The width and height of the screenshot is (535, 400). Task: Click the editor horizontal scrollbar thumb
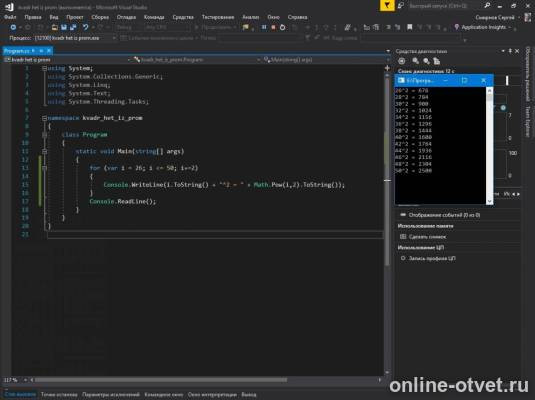(161, 380)
